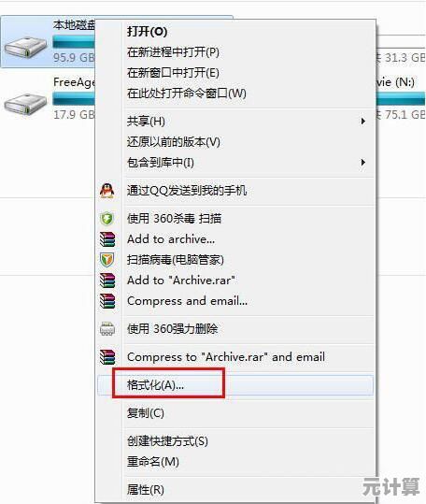This screenshot has width=426, height=504.
Task: Click the 360 antivirus green shield icon
Action: (106, 219)
